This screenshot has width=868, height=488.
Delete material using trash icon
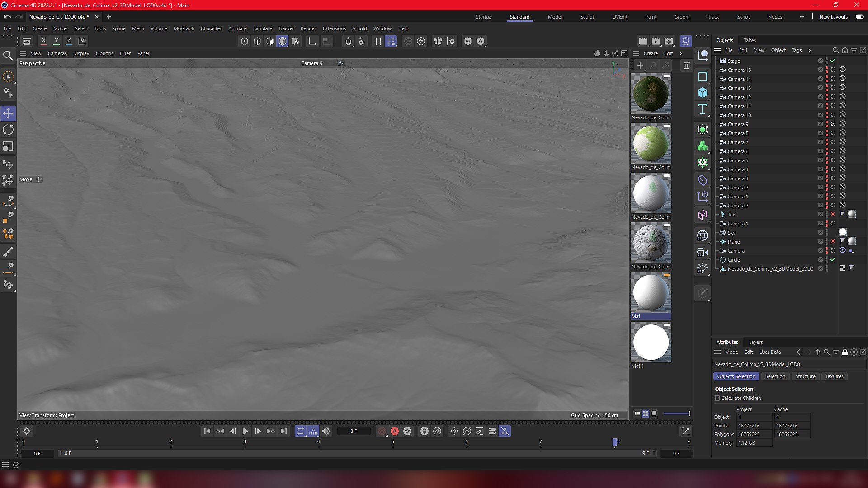[x=687, y=66]
